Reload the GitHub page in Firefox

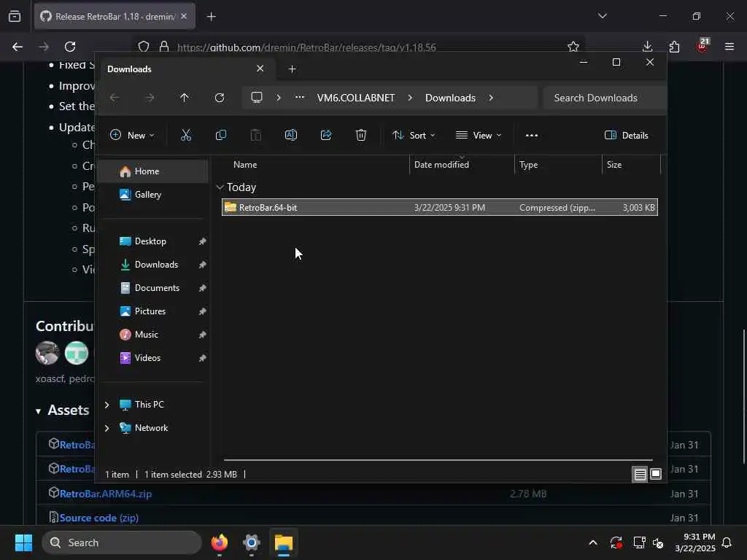70,47
